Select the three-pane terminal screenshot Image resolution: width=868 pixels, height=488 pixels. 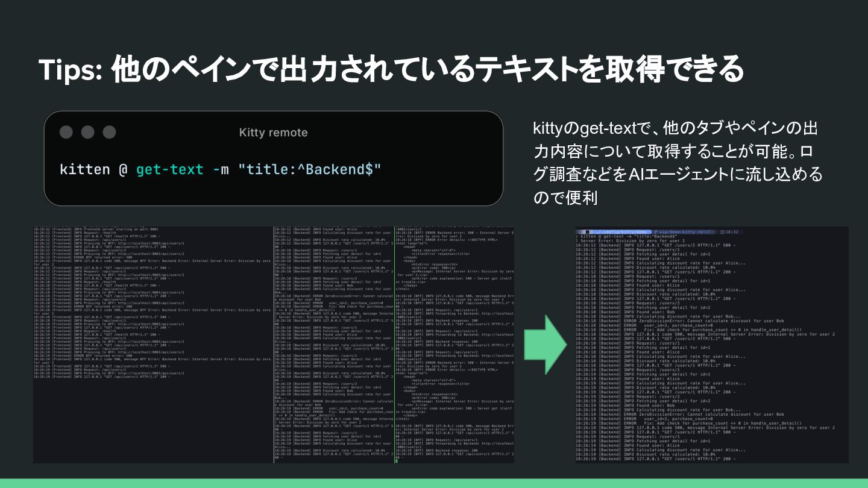pyautogui.click(x=274, y=345)
